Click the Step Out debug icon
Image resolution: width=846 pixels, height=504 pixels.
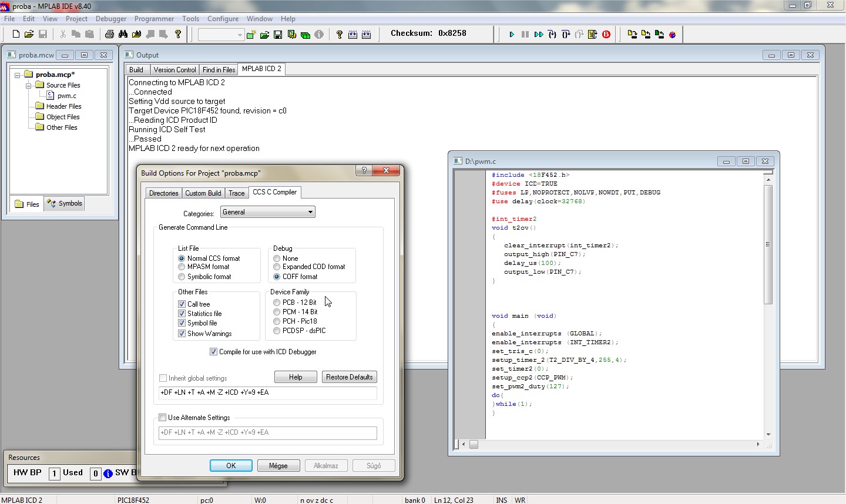[x=579, y=35]
